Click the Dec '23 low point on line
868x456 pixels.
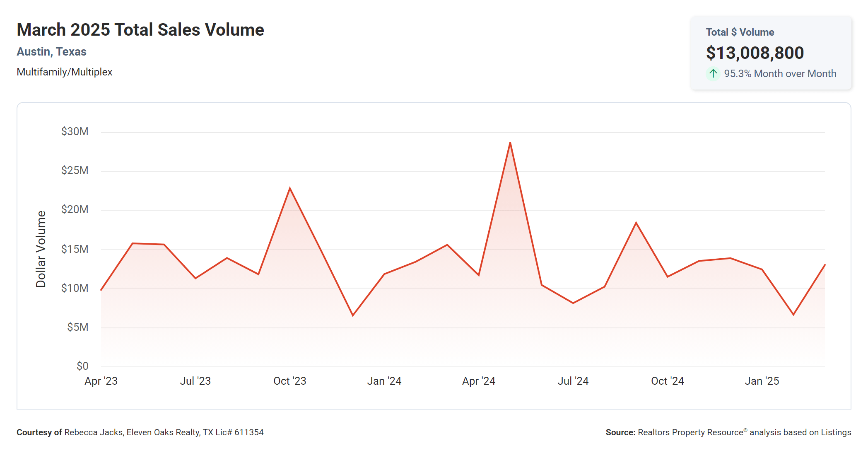[x=353, y=315]
